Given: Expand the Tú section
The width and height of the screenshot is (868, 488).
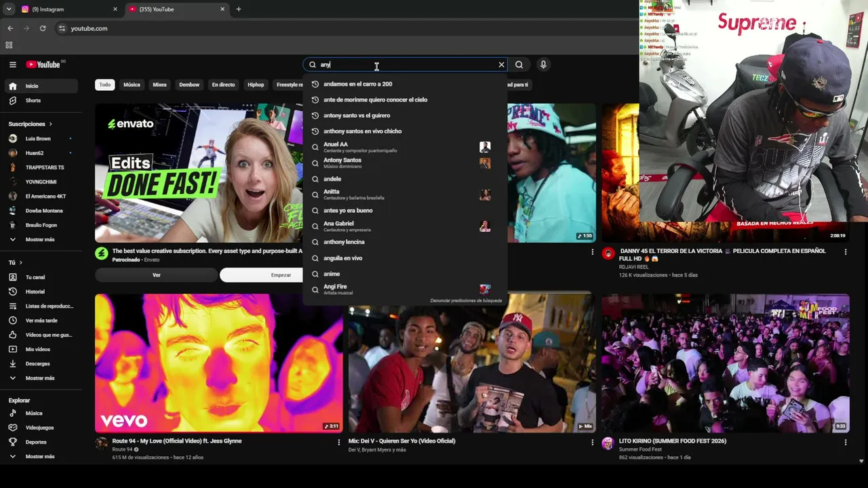Looking at the screenshot, I should [16, 262].
